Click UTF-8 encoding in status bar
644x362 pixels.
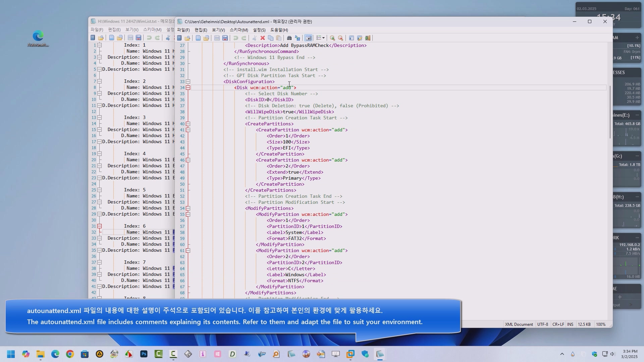pos(542,324)
